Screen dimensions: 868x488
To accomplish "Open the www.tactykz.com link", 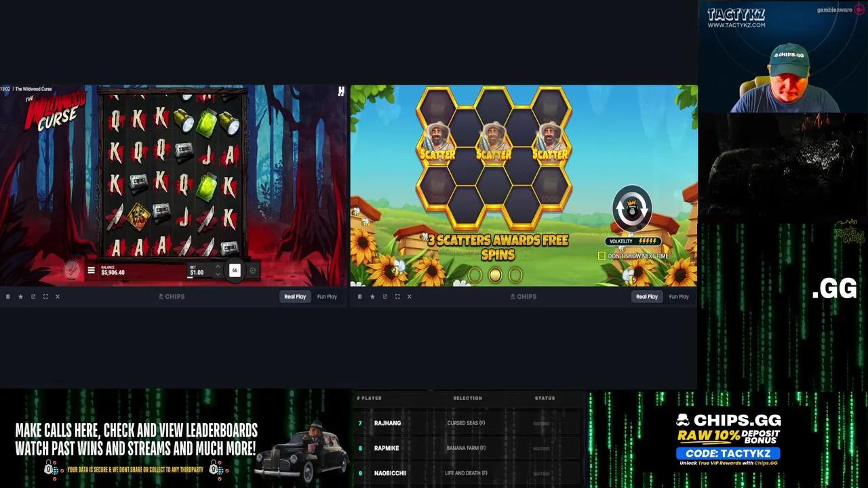I will click(x=736, y=25).
